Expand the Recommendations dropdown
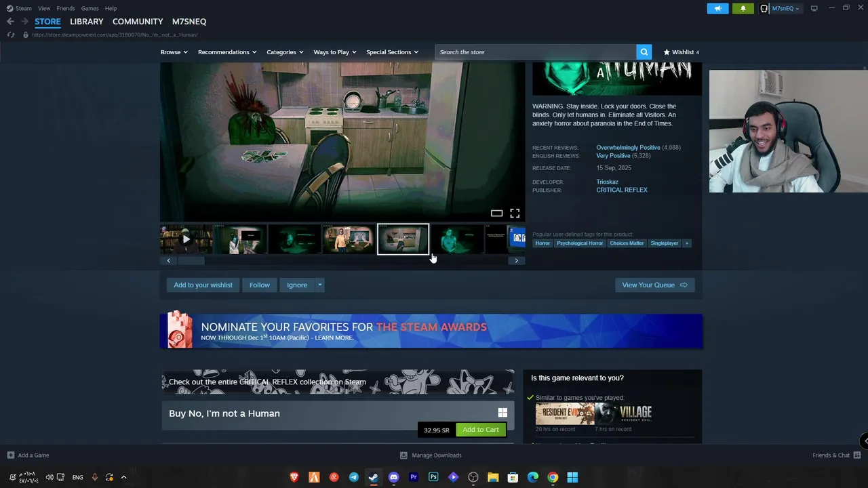Image resolution: width=868 pixels, height=488 pixels. click(x=227, y=52)
